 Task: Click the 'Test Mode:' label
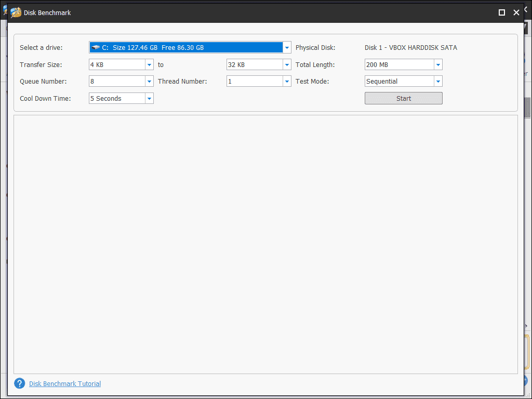[312, 82]
